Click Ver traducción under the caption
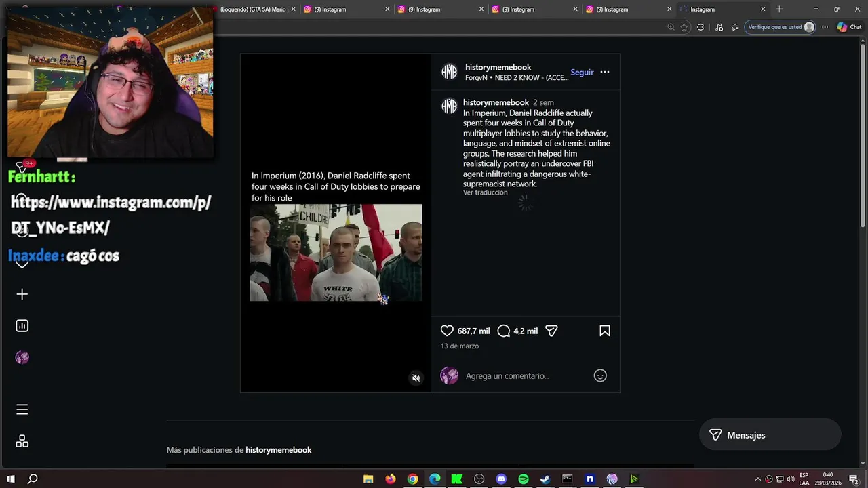 pos(485,192)
